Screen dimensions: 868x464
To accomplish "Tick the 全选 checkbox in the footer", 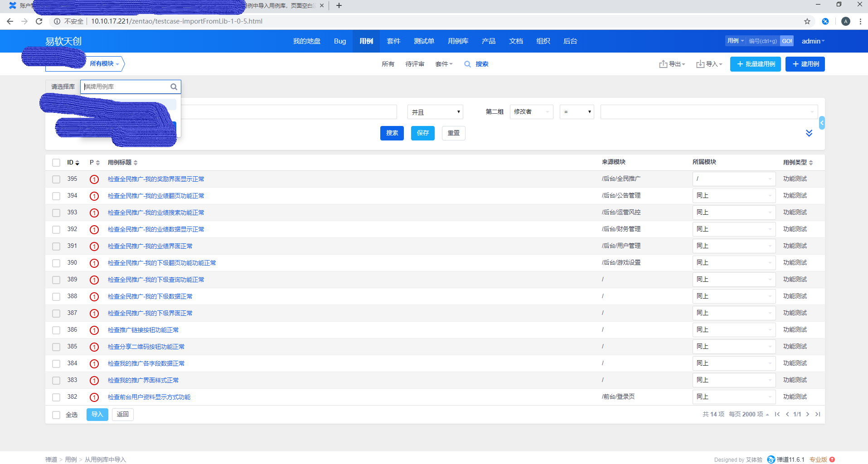I will tap(56, 415).
